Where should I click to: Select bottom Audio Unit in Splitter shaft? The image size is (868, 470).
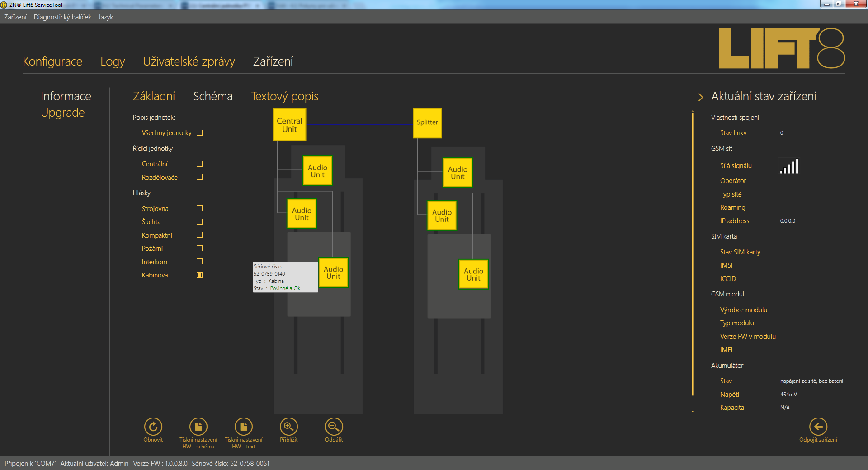click(x=473, y=274)
